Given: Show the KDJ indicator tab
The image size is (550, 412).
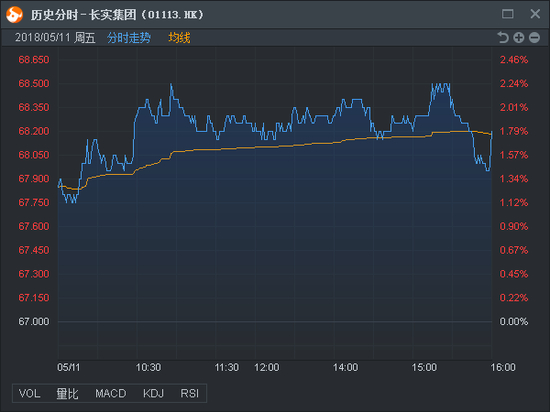Looking at the screenshot, I should 153,393.
